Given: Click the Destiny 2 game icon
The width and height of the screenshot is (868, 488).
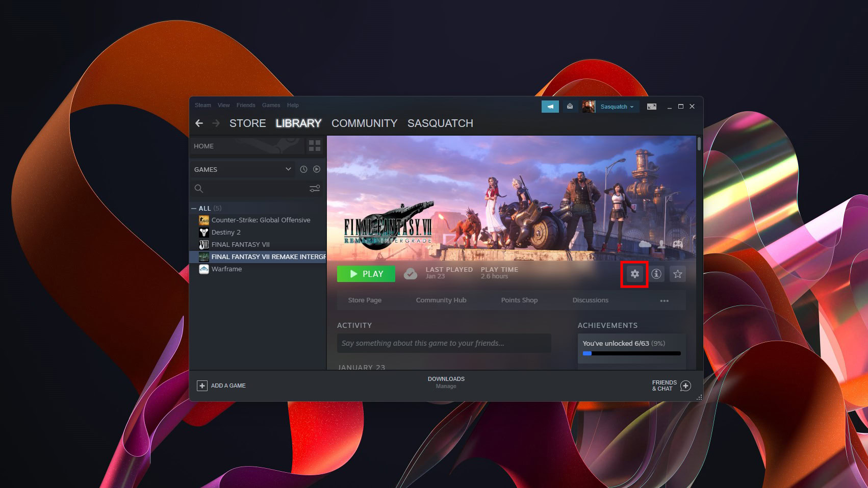Looking at the screenshot, I should pos(204,233).
